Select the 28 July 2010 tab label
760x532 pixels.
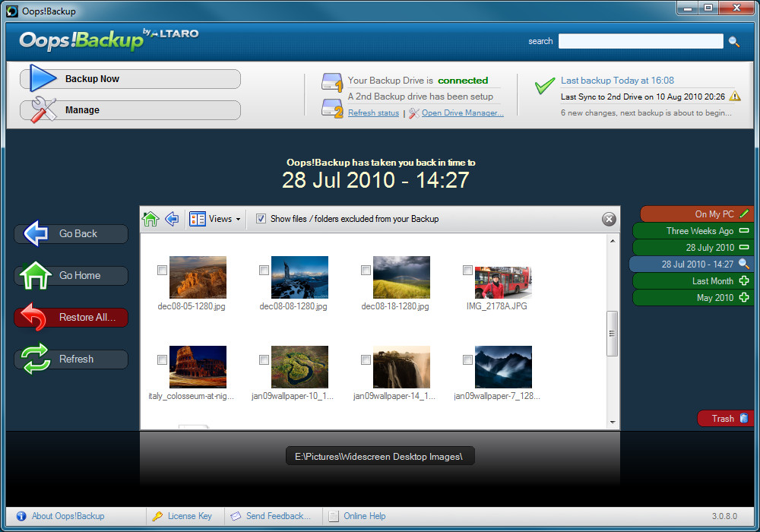(x=710, y=248)
